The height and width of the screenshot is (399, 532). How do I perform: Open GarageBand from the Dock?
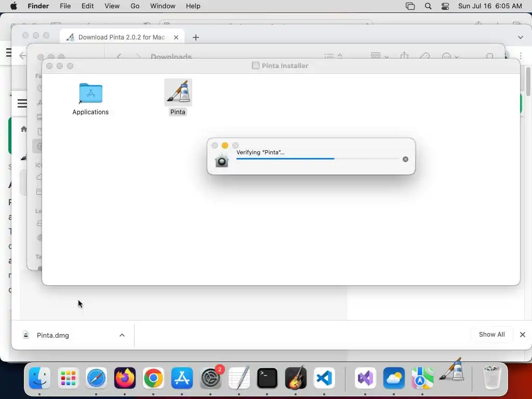[x=296, y=378]
